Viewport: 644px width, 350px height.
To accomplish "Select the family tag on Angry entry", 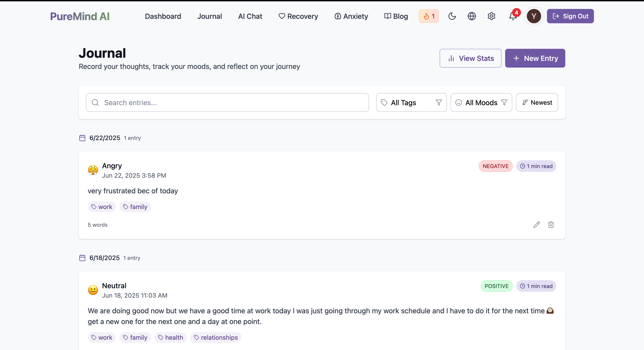I will point(135,207).
